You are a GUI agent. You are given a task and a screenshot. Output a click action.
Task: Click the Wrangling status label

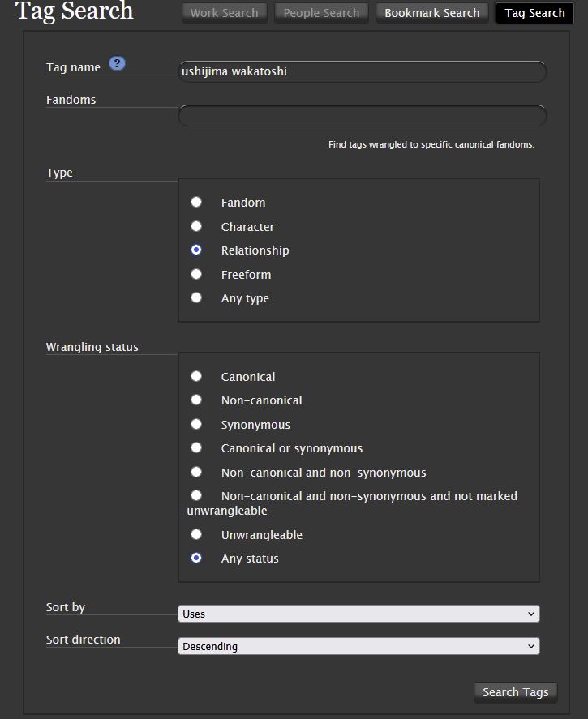[92, 347]
